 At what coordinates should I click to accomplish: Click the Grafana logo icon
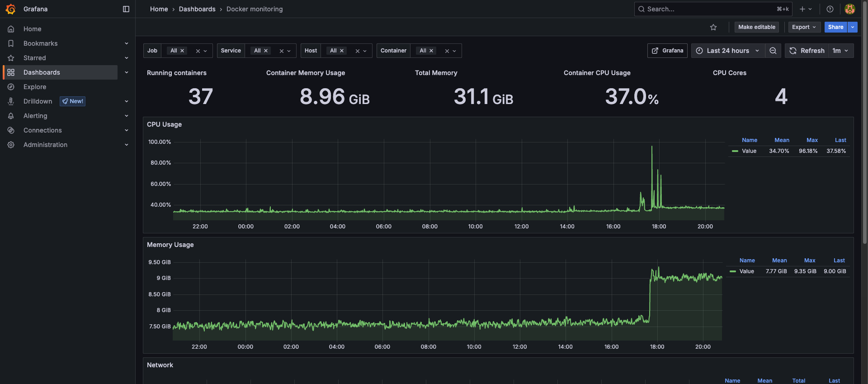(x=11, y=9)
